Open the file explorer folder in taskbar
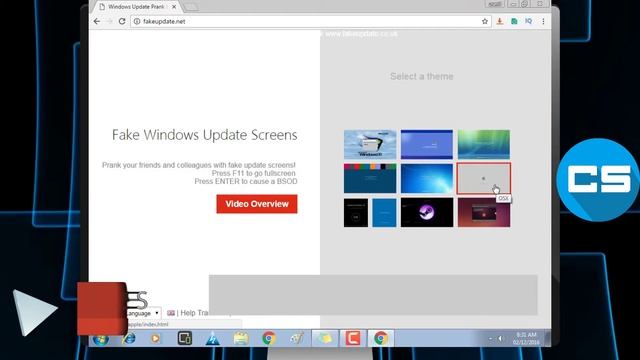Image resolution: width=640 pixels, height=360 pixels. 241,338
